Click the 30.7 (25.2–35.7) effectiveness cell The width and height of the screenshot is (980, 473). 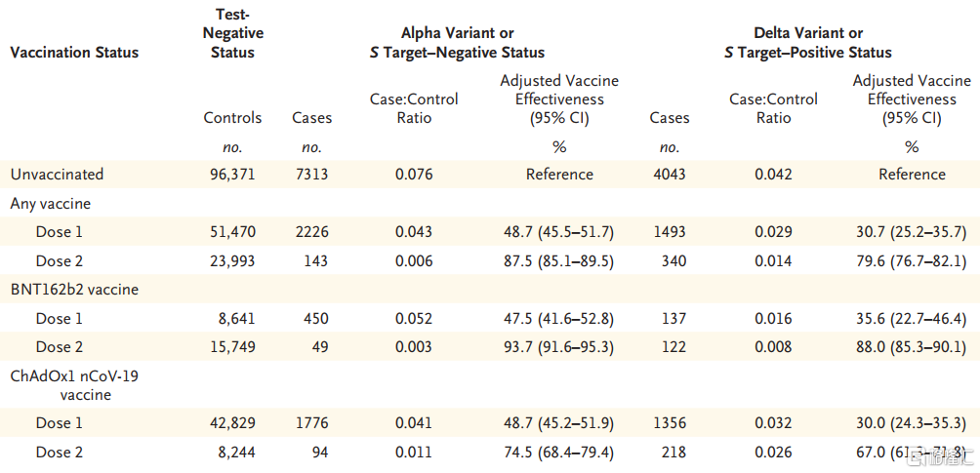point(912,232)
